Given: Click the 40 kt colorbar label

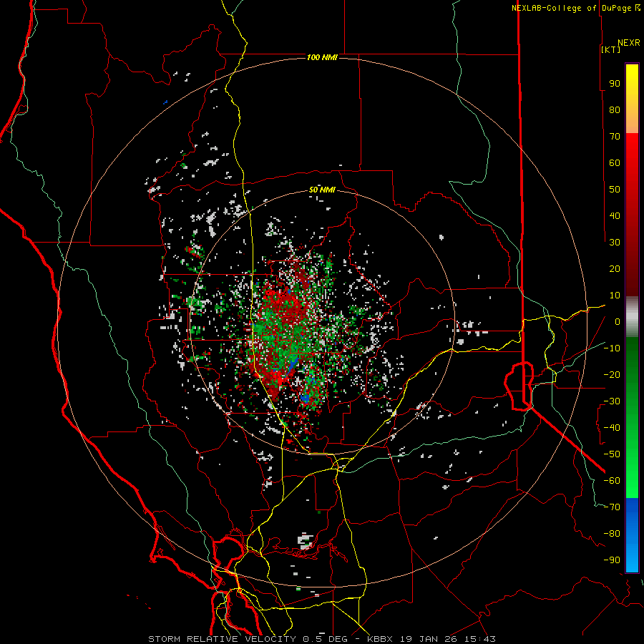Looking at the screenshot, I should [x=615, y=215].
